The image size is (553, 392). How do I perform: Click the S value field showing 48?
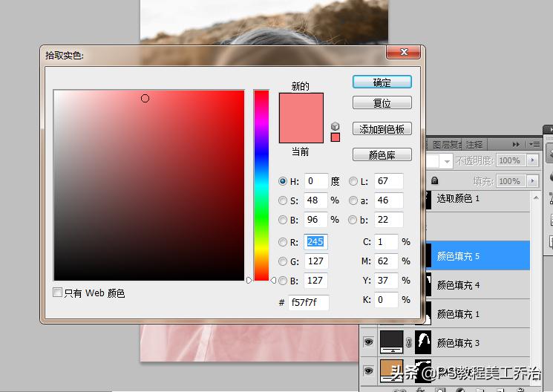pos(316,200)
